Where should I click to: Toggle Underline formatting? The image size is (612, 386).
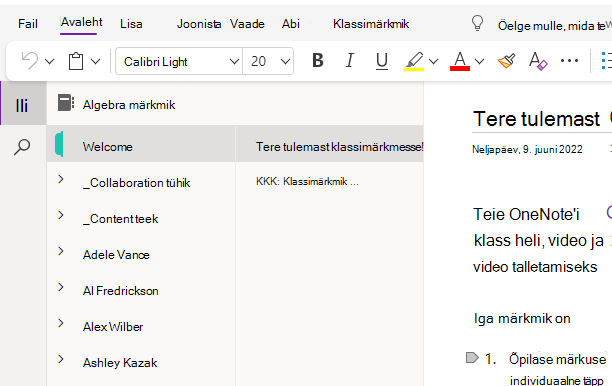[382, 61]
